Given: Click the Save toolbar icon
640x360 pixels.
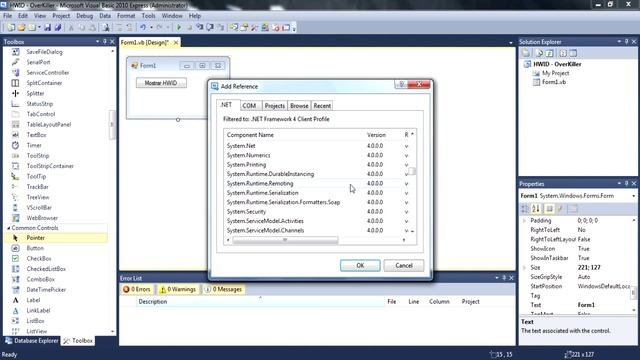Looking at the screenshot, I should 48,28.
